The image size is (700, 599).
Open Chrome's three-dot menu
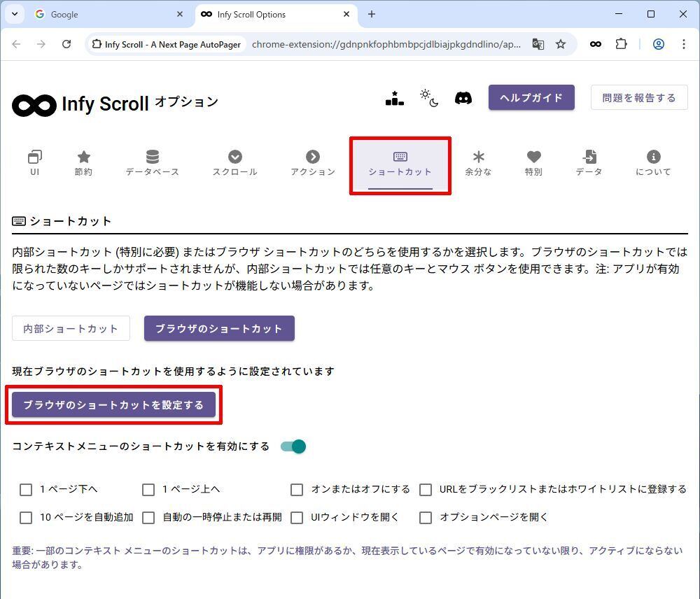click(x=683, y=44)
